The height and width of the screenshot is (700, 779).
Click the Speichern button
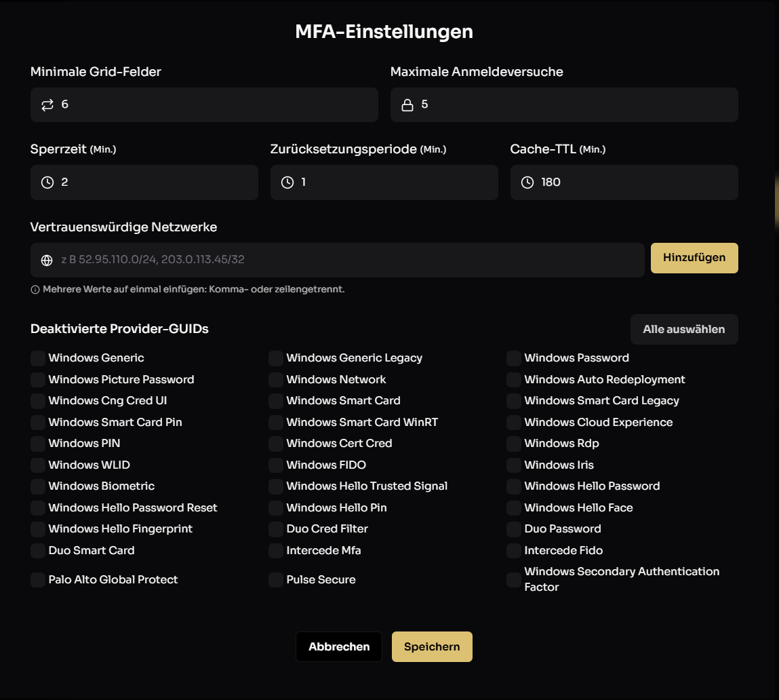432,646
